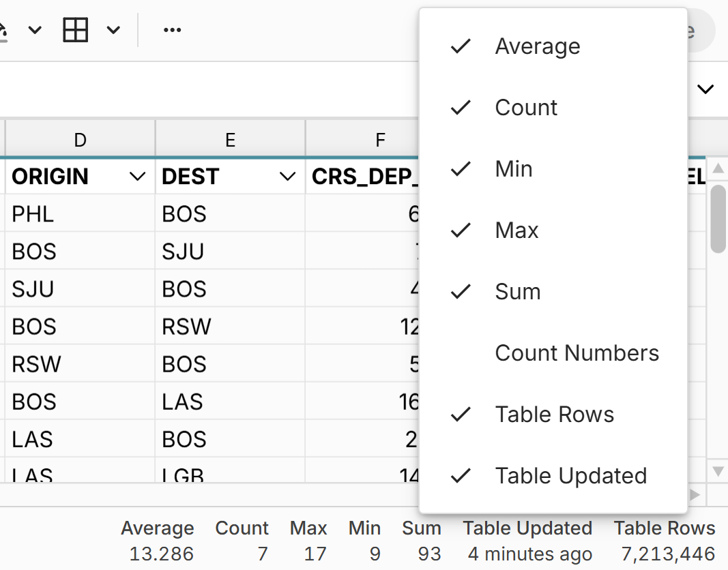Open the more options ellipsis menu
This screenshot has width=728, height=570.
click(173, 30)
